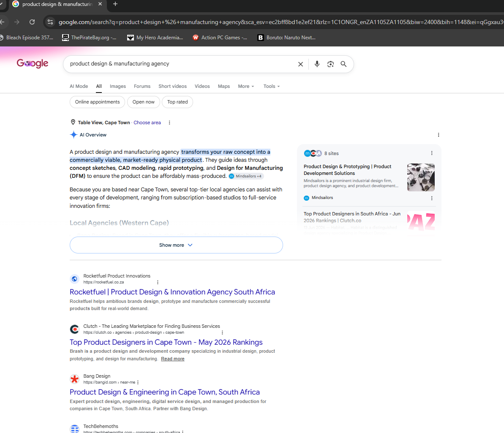This screenshot has width=504, height=433.
Task: Click the AI Overview sparkle icon
Action: tap(74, 135)
